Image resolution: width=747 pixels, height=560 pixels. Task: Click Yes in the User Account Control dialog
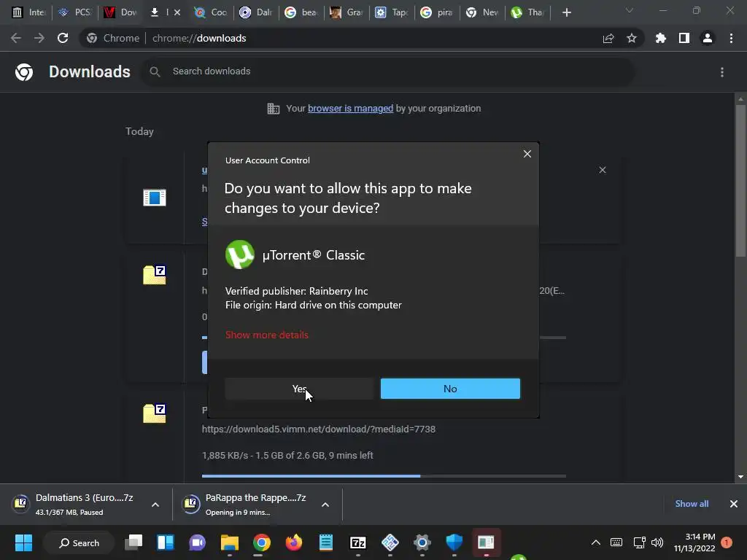coord(299,389)
